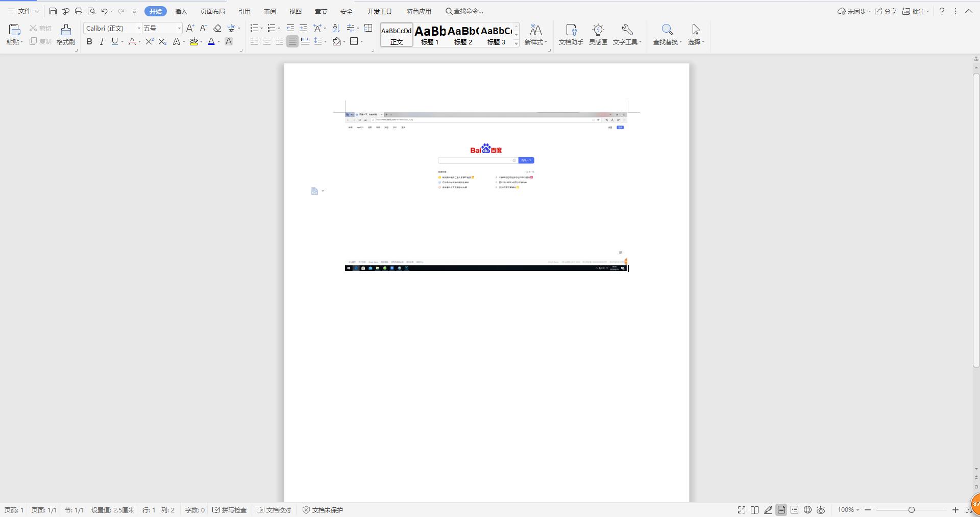Open zoom percentage dropdown 100%
Screen dimensions: 980x517
848,510
